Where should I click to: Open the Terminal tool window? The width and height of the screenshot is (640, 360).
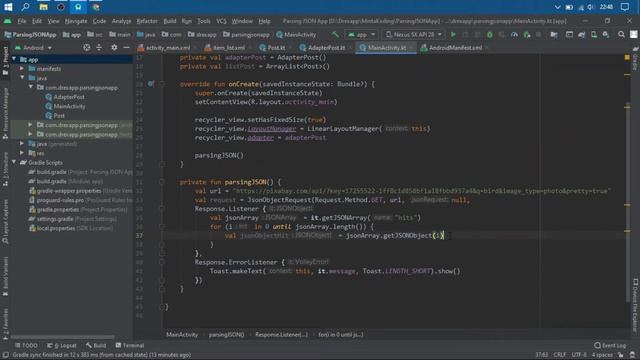pos(130,345)
